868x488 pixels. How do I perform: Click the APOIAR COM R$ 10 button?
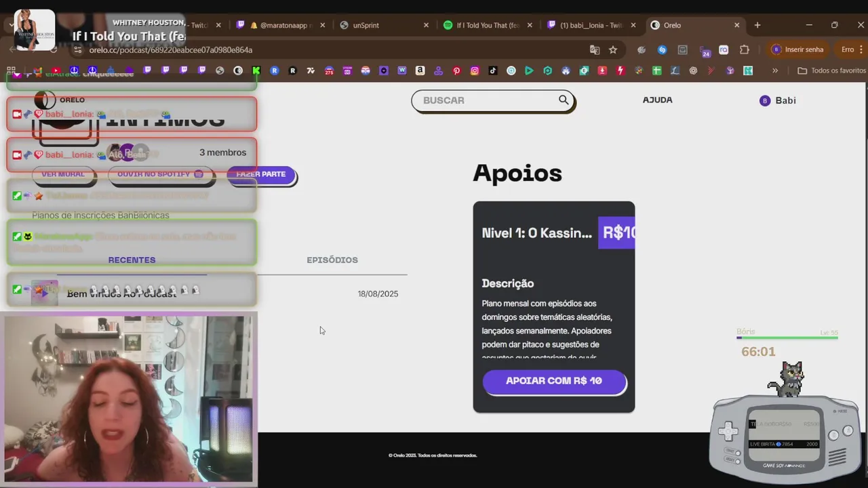pyautogui.click(x=554, y=381)
